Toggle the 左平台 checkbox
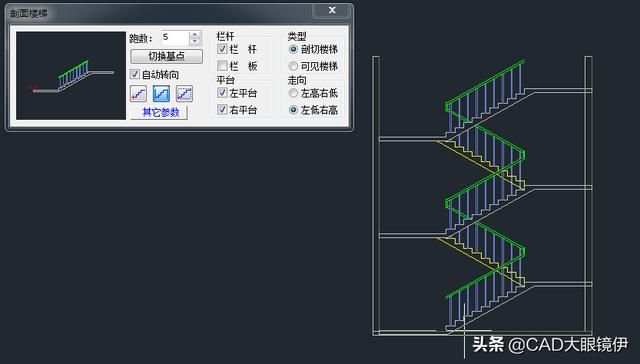 pyautogui.click(x=222, y=93)
